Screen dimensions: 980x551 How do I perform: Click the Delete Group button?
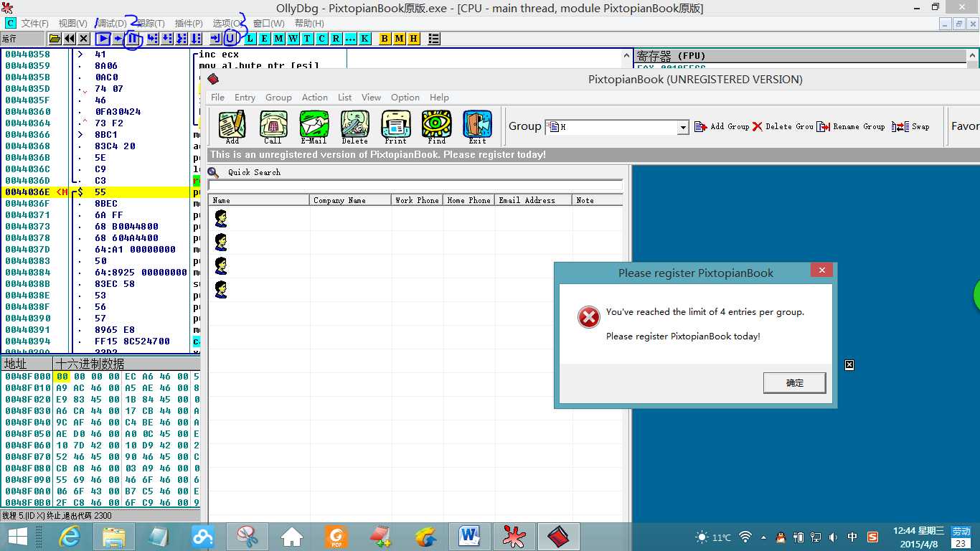(x=783, y=126)
